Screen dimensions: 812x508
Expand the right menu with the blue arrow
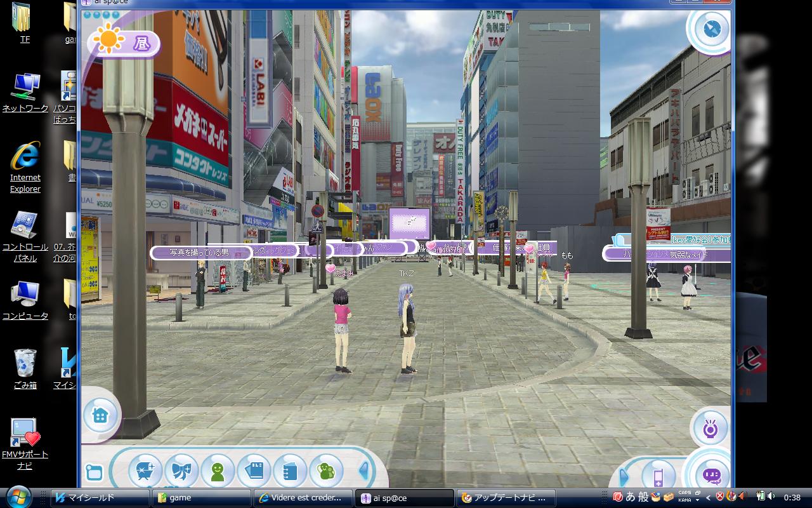[x=624, y=476]
